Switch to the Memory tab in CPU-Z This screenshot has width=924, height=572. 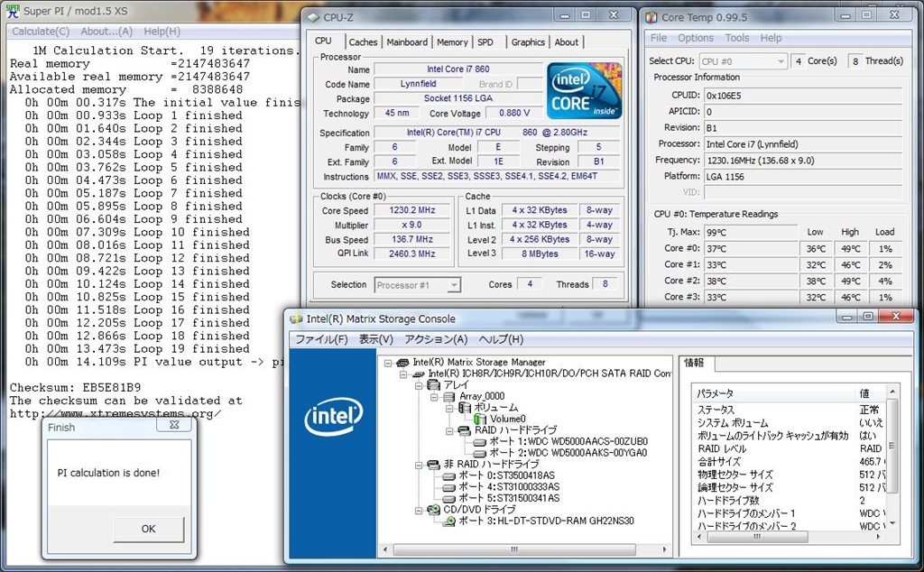coord(453,42)
